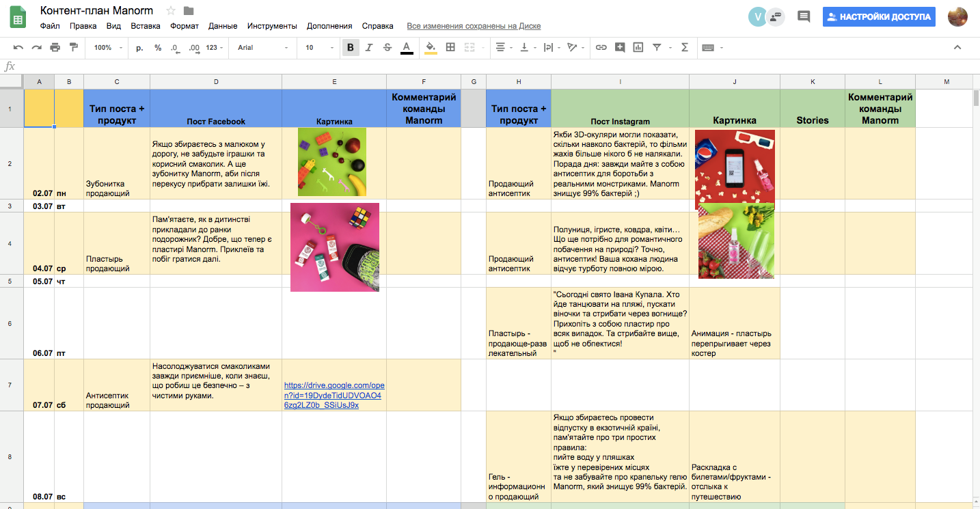The width and height of the screenshot is (980, 509).
Task: Insert a link with chain icon
Action: [601, 47]
